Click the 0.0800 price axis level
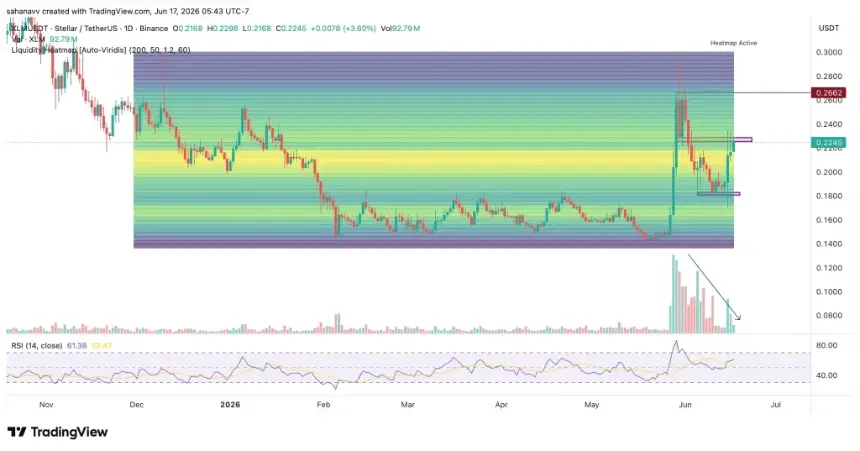Image resolution: width=860 pixels, height=451 pixels. [829, 315]
